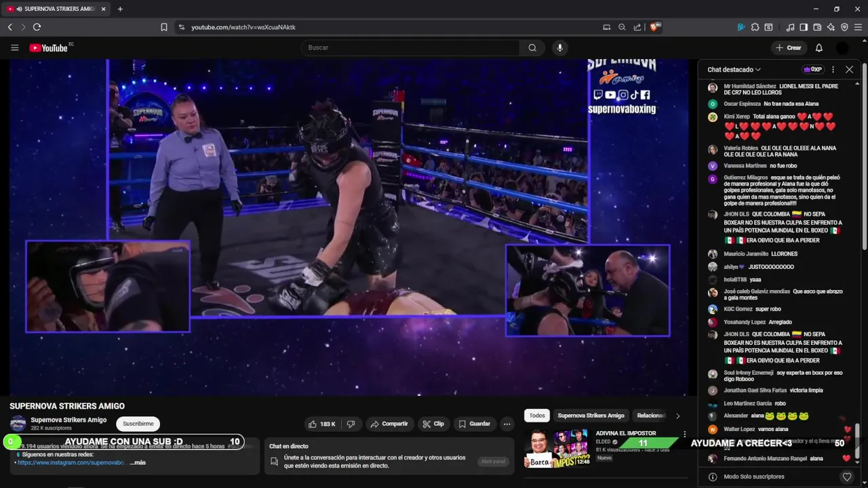Open the Brave wallet icon
This screenshot has width=868, height=488.
(817, 27)
